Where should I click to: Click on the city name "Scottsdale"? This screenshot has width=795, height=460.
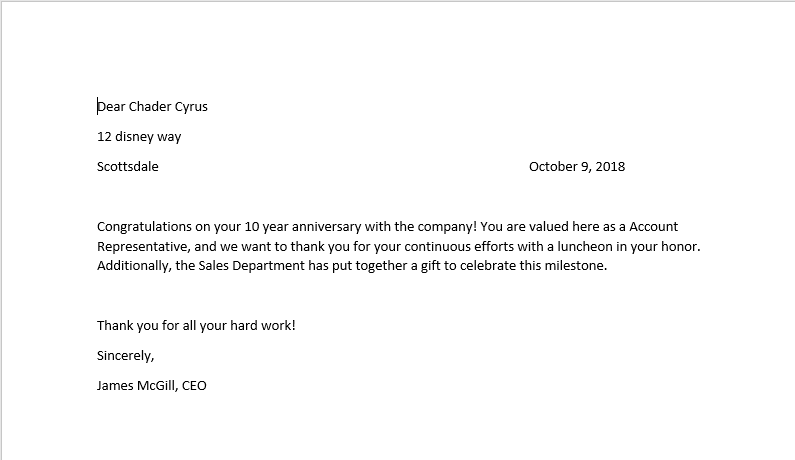127,167
